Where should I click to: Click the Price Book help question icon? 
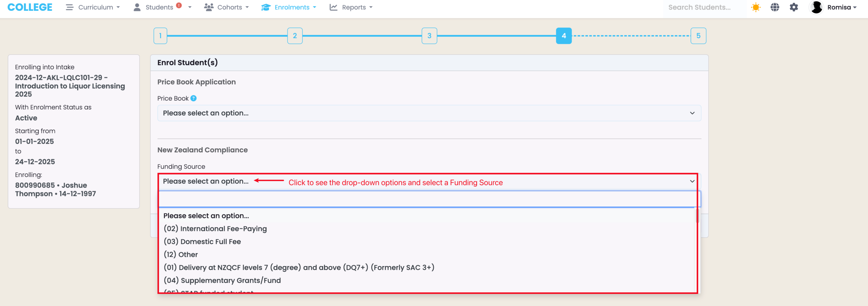(x=193, y=98)
